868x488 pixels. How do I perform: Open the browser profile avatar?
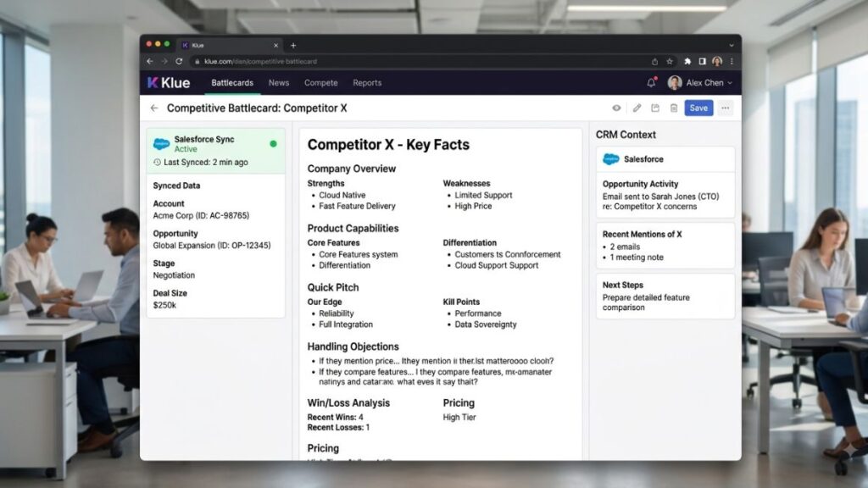pyautogui.click(x=717, y=61)
